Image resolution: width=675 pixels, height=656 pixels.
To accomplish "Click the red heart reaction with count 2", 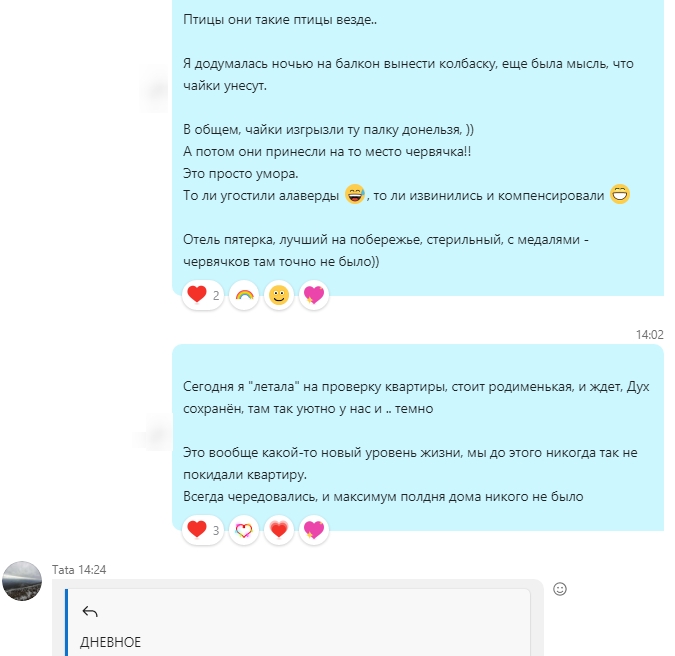I will tap(203, 295).
